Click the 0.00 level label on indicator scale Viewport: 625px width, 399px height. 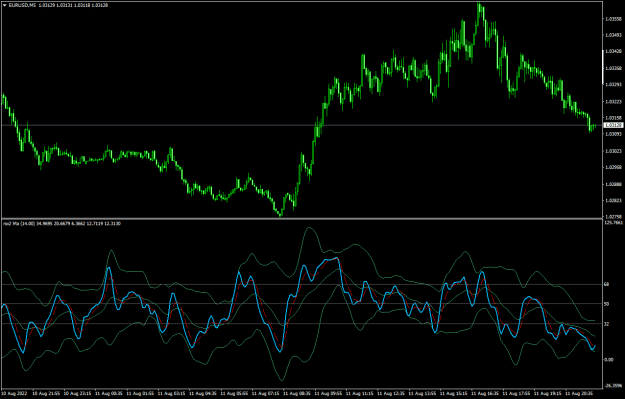coord(608,360)
